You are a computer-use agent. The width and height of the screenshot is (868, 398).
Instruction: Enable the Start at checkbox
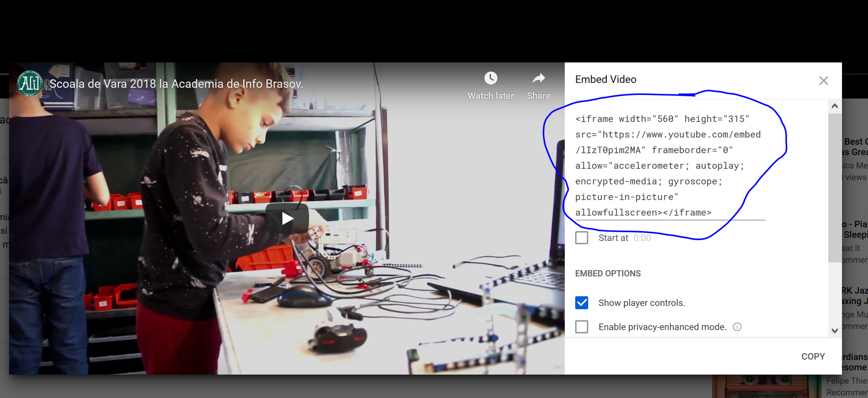click(582, 238)
